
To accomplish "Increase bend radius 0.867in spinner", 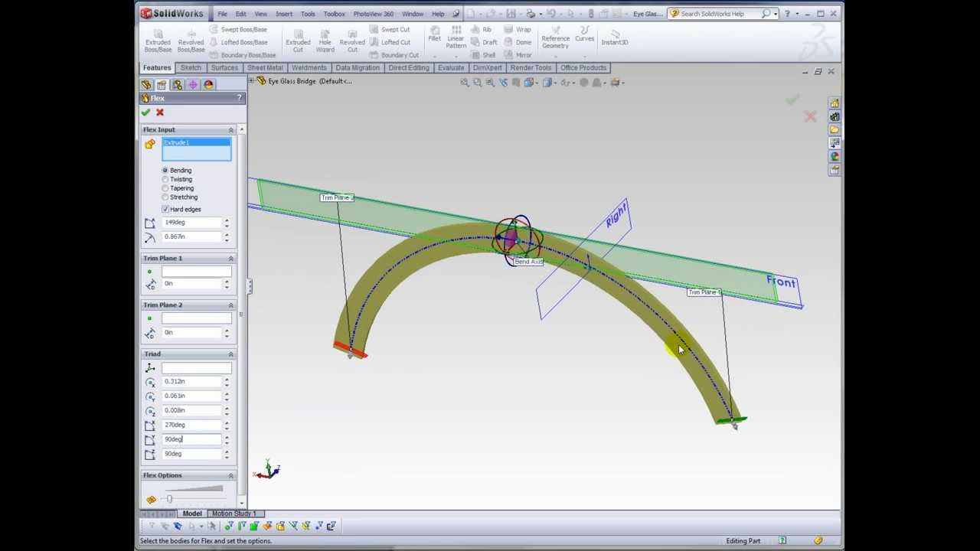I will click(x=227, y=234).
